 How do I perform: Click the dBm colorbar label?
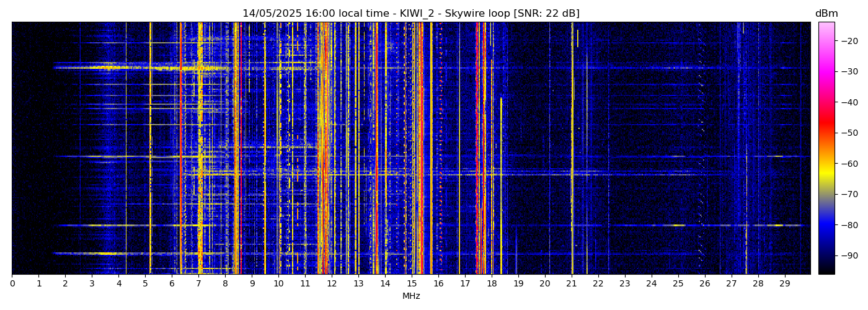click(826, 14)
